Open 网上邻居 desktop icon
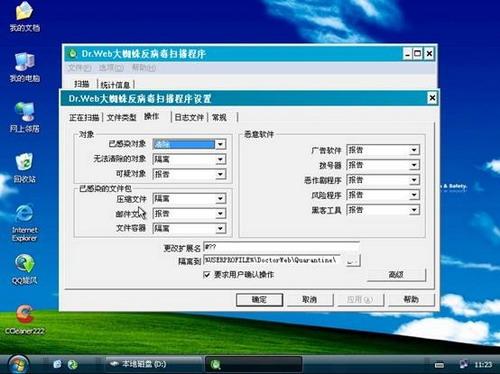Viewport: 500px width, 374px height. 24,117
